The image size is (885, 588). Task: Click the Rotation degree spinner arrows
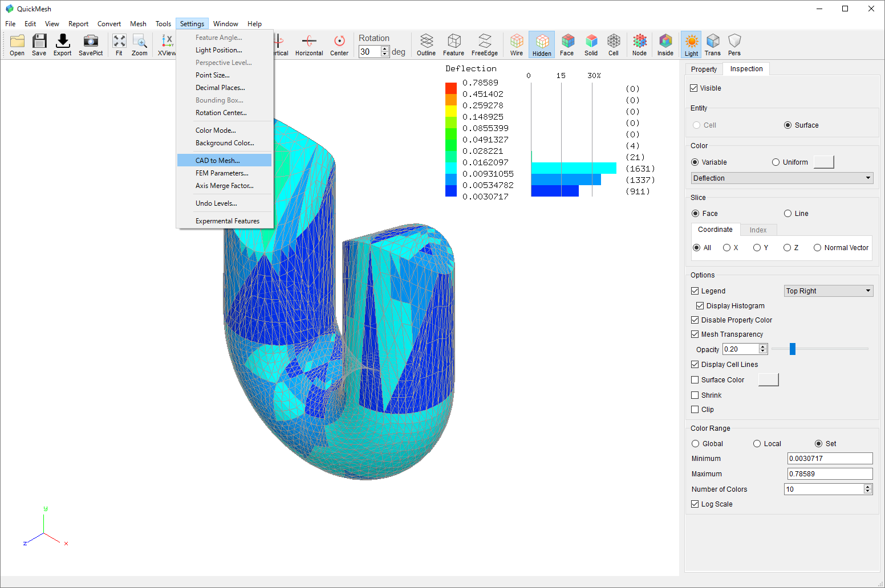[385, 52]
